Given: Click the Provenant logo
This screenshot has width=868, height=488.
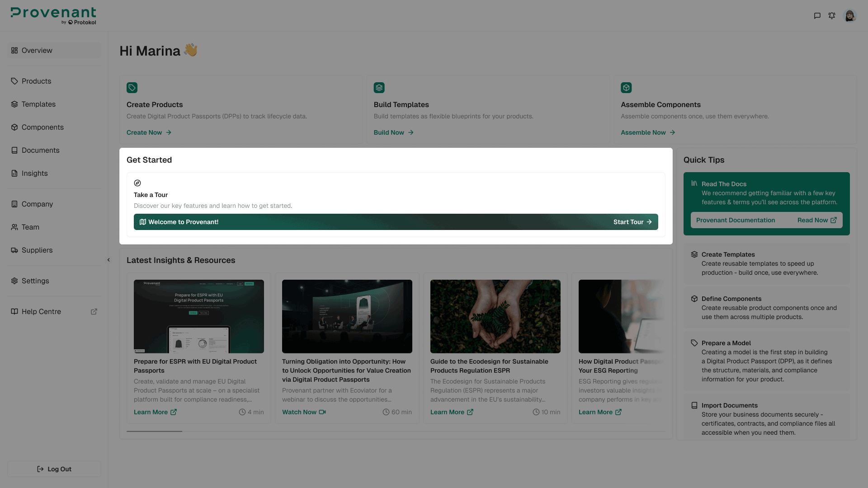Looking at the screenshot, I should point(53,16).
